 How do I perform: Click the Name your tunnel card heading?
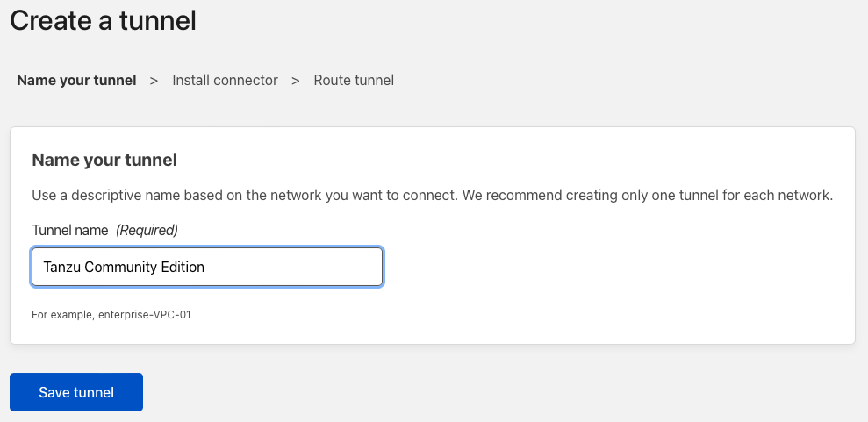(104, 161)
